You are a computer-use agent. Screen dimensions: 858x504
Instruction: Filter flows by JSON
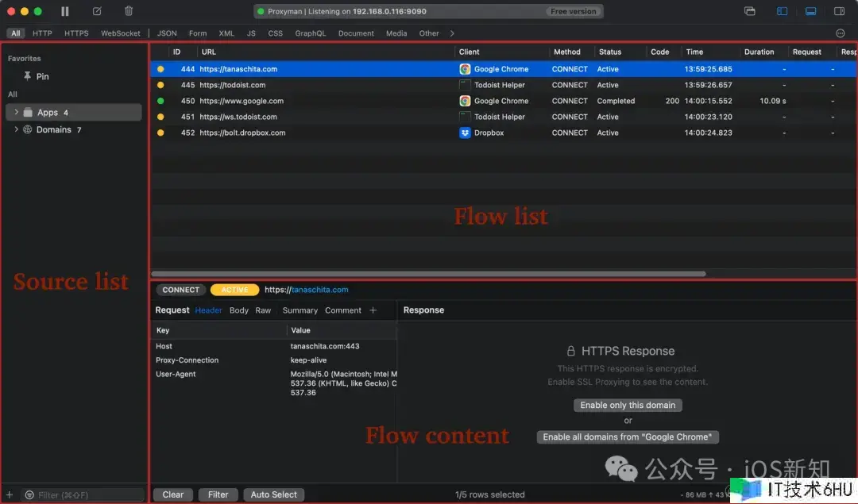167,33
